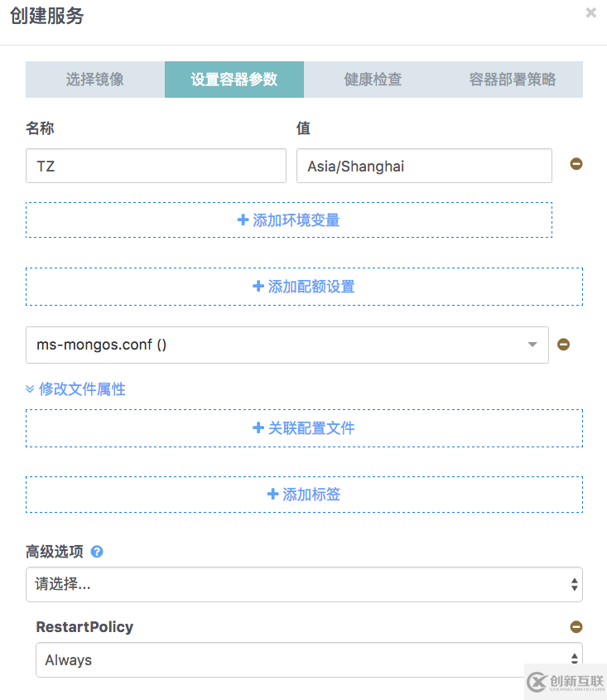607x700 pixels.
Task: Go to the 容器部署策略 tab
Action: 513,80
